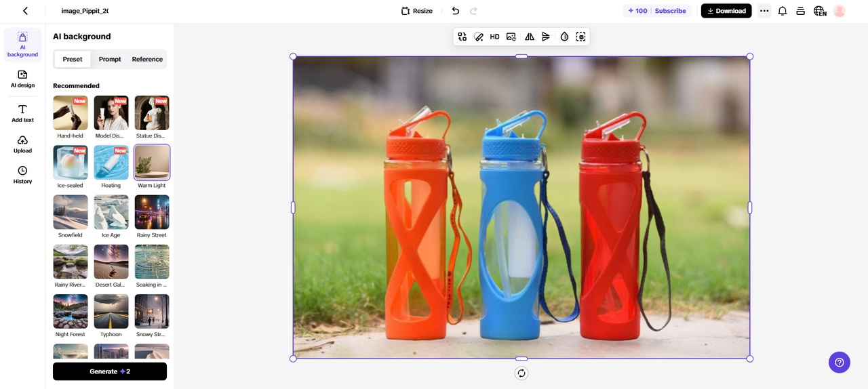This screenshot has height=389, width=868.
Task: Flip the image vertically
Action: pos(546,37)
